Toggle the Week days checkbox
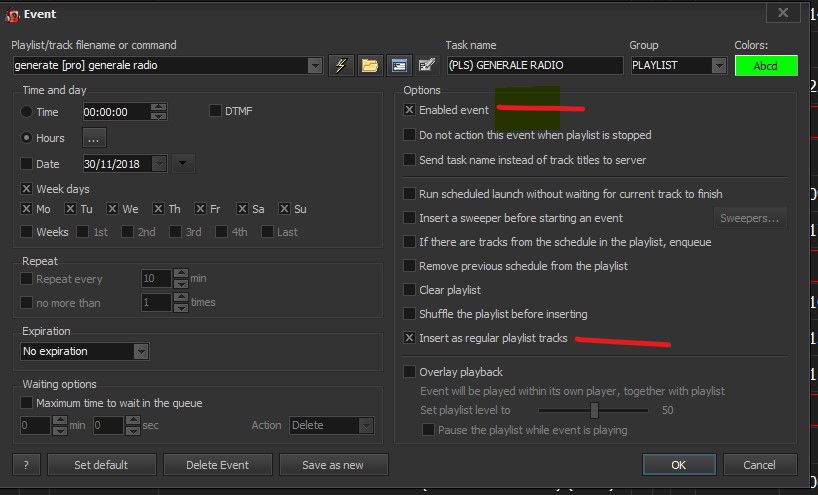 pyautogui.click(x=26, y=188)
